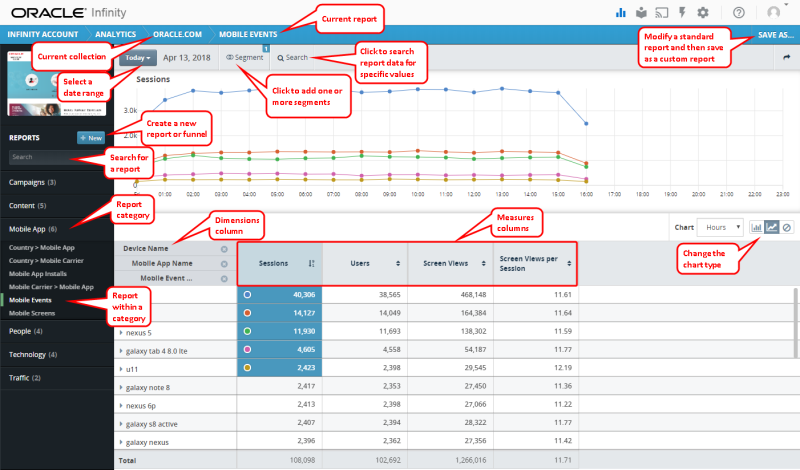Click the Apr 13, 2018 date
Screen dimensions: 800x470
pyautogui.click(x=187, y=58)
